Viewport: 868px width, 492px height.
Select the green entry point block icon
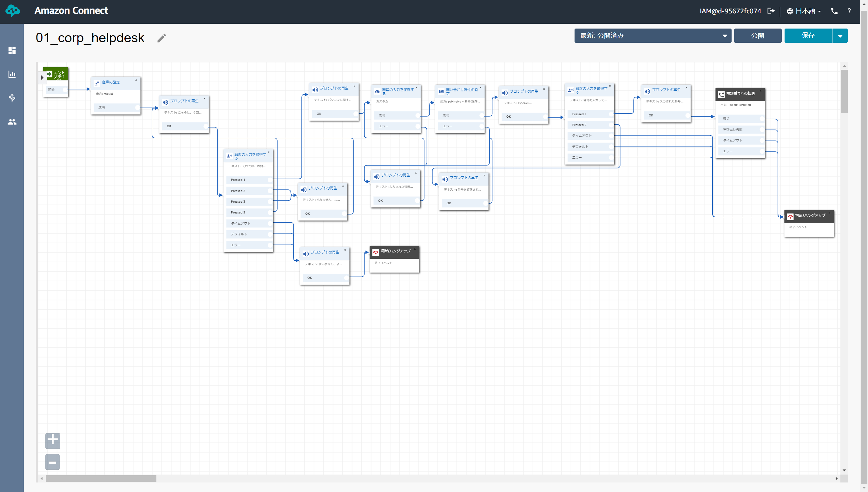pos(49,74)
